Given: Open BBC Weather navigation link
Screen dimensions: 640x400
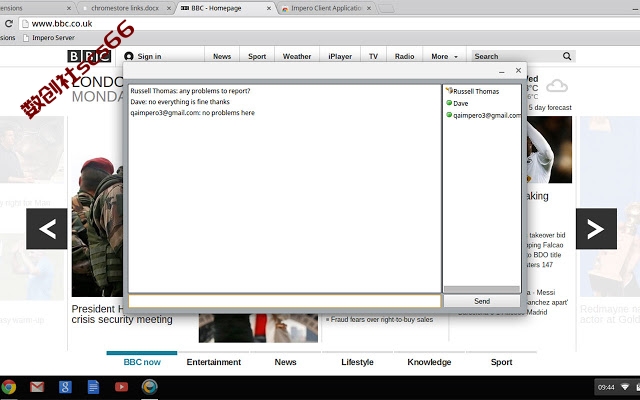Looking at the screenshot, I should click(297, 56).
